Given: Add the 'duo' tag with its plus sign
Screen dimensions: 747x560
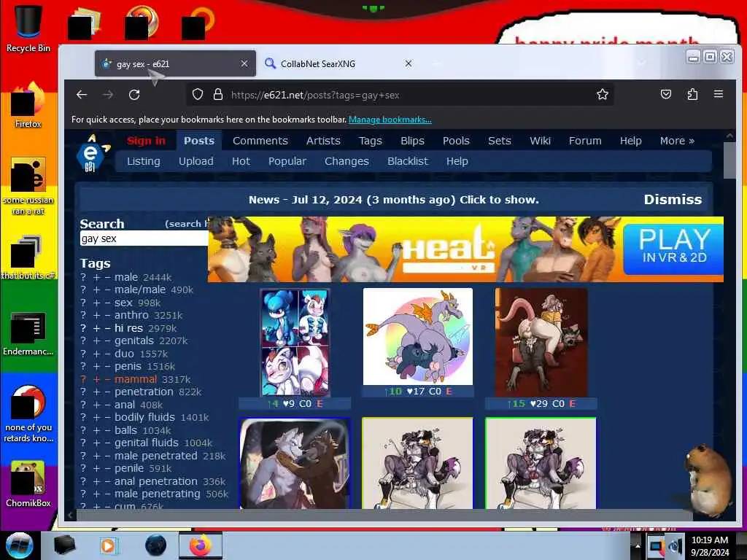Looking at the screenshot, I should pyautogui.click(x=96, y=354).
